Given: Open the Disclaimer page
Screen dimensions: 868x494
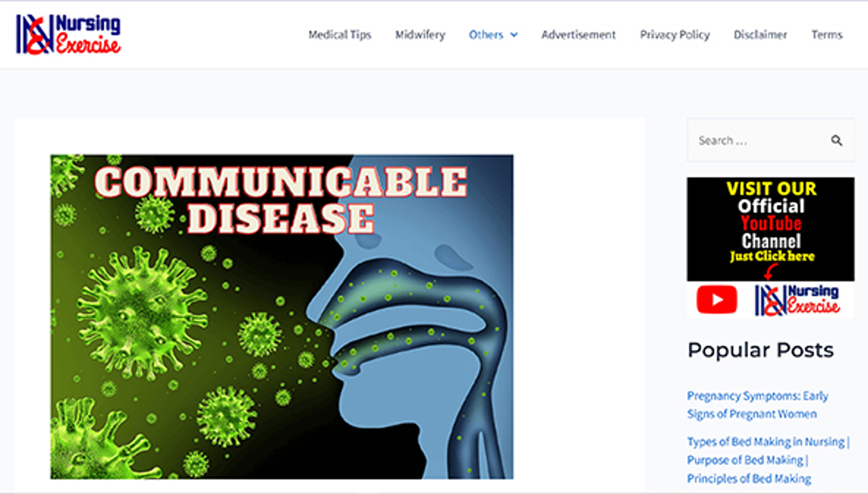Looking at the screenshot, I should (760, 35).
